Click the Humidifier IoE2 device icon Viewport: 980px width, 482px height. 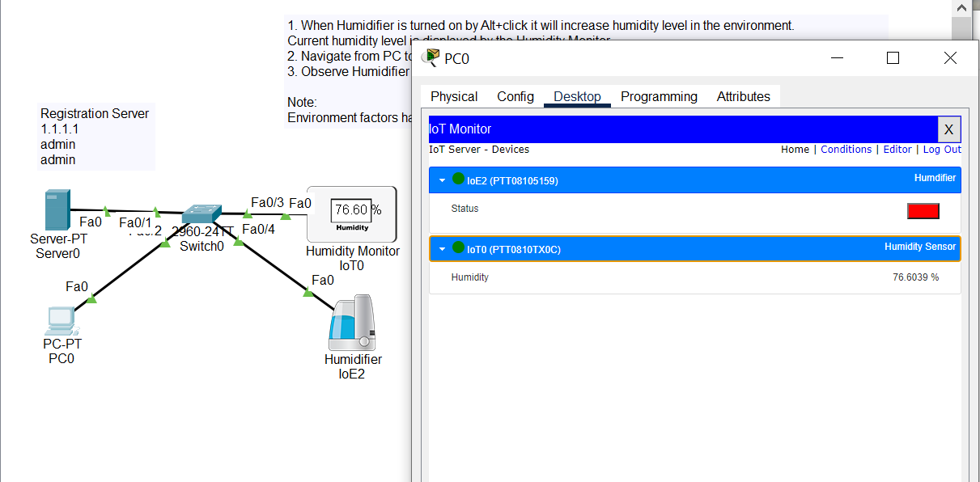351,323
